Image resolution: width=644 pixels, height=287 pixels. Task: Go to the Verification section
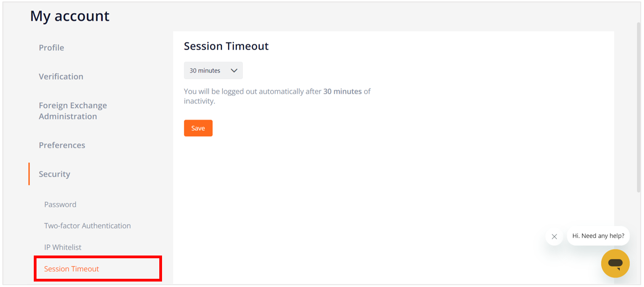[61, 77]
